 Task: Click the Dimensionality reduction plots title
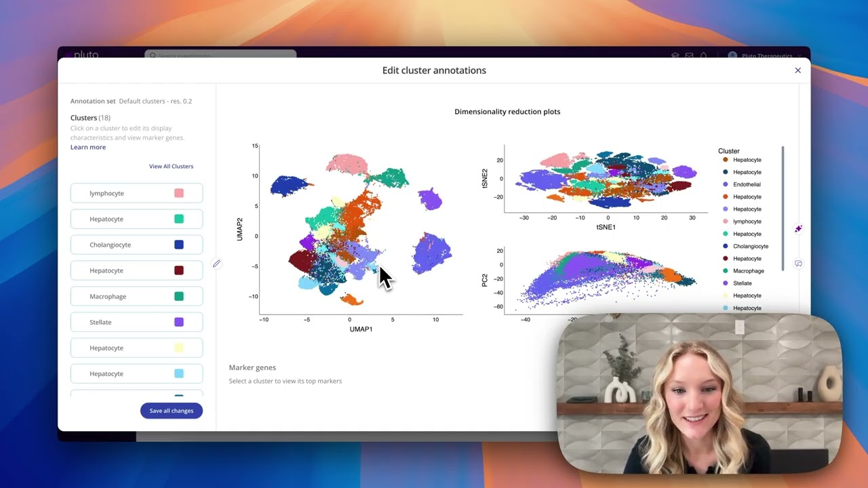507,112
